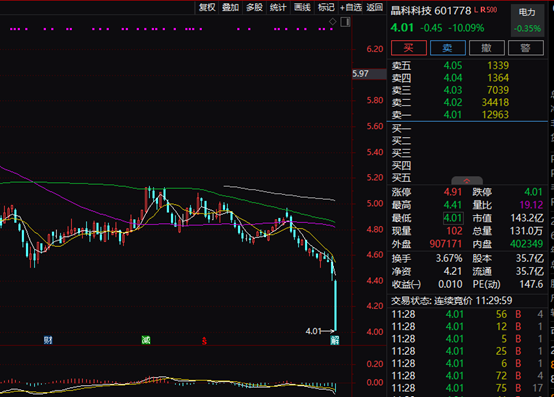Click the blue 财 marker on the chart

point(48,340)
